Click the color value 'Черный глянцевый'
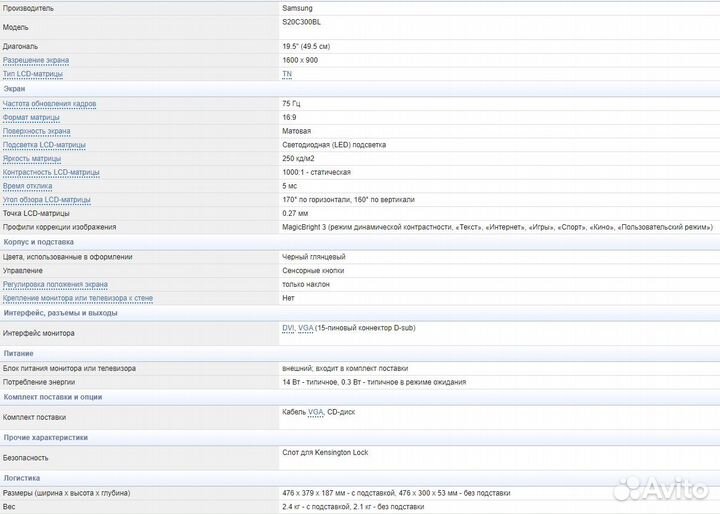Image resolution: width=720 pixels, height=514 pixels. 314,257
